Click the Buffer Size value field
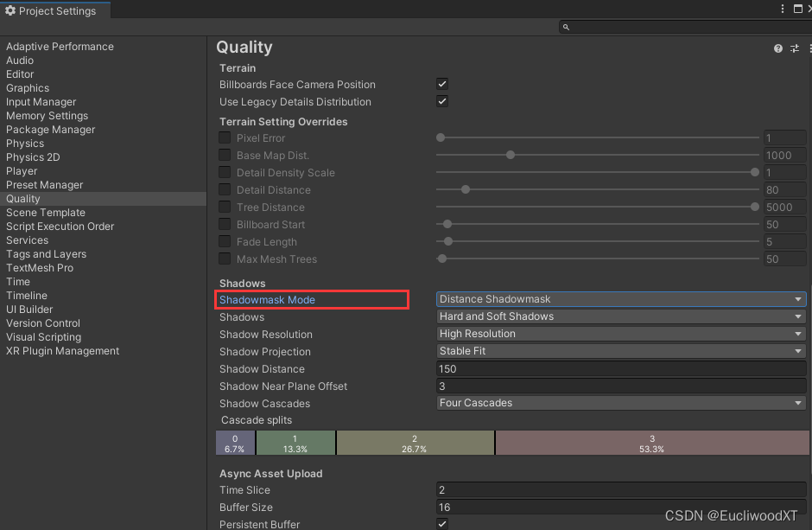This screenshot has width=812, height=530. click(621, 507)
